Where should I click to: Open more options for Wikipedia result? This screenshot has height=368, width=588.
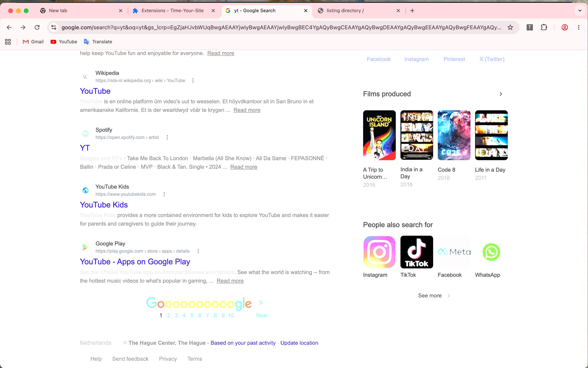coord(193,80)
